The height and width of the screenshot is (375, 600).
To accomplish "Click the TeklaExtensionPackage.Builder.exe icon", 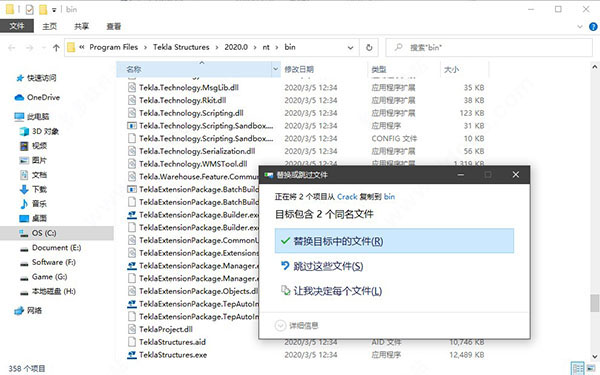I will click(132, 215).
